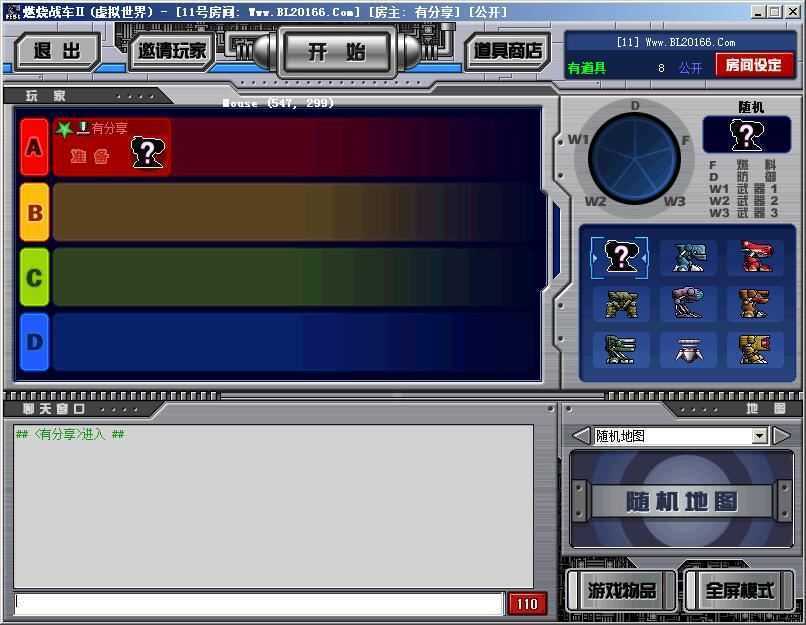The width and height of the screenshot is (806, 625).
Task: Go to next map with right arrow
Action: click(782, 436)
